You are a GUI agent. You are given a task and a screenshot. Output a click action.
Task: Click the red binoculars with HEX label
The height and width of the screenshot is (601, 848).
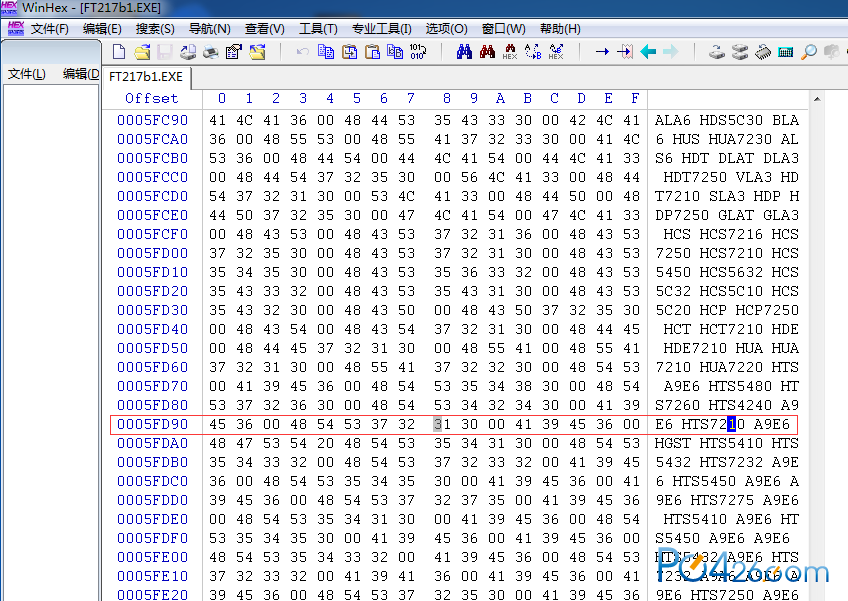tap(510, 52)
